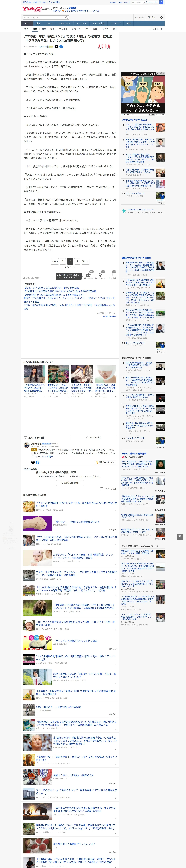This screenshot has width=186, height=868.
Task: Go to page 1 of article
Action: pyautogui.click(x=63, y=261)
